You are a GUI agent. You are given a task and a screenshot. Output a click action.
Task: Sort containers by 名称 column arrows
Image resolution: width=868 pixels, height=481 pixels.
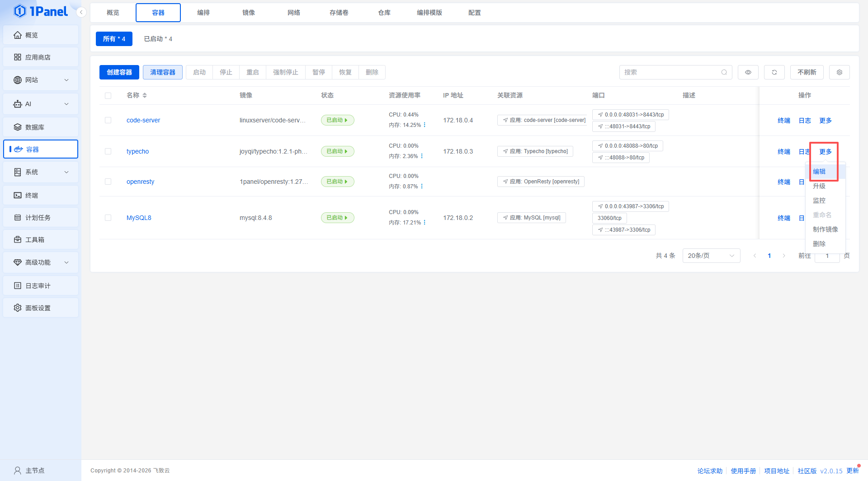pyautogui.click(x=145, y=95)
